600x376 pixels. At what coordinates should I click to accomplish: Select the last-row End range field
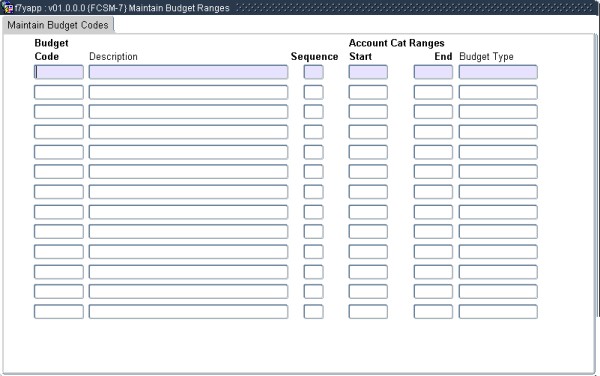click(x=433, y=311)
